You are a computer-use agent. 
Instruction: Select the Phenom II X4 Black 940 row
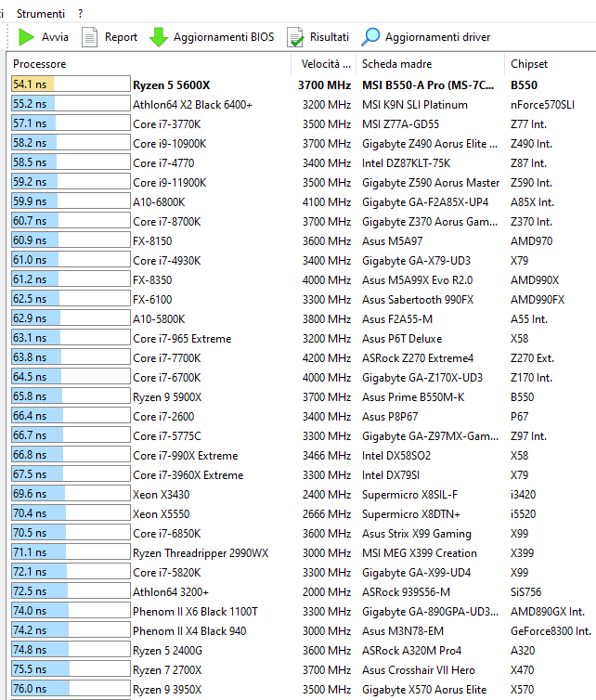point(303,630)
